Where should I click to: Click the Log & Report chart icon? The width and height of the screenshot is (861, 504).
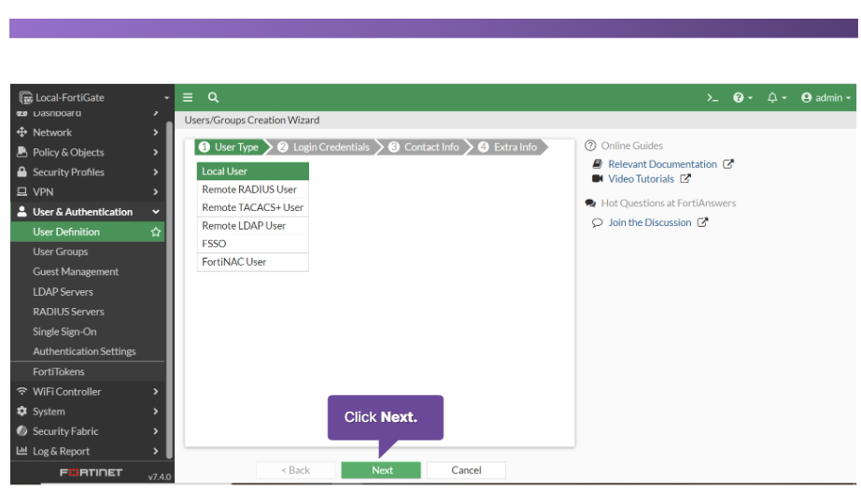point(22,451)
